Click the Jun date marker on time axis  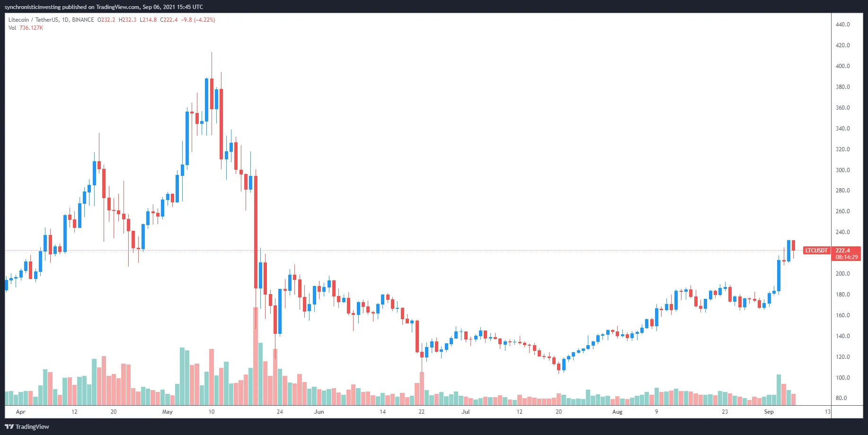[x=319, y=412]
